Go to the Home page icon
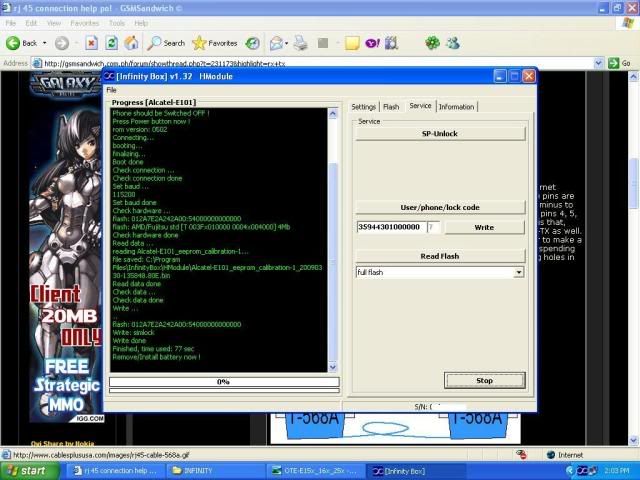640x480 pixels. [x=132, y=43]
